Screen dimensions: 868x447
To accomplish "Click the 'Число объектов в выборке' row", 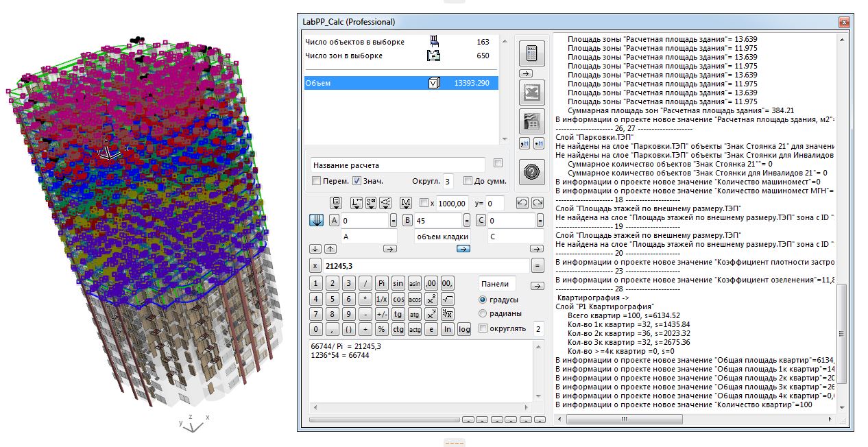I will pos(401,42).
